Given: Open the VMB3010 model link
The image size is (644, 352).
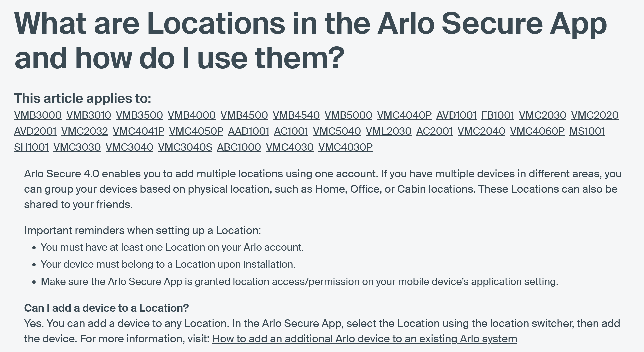Looking at the screenshot, I should [89, 115].
